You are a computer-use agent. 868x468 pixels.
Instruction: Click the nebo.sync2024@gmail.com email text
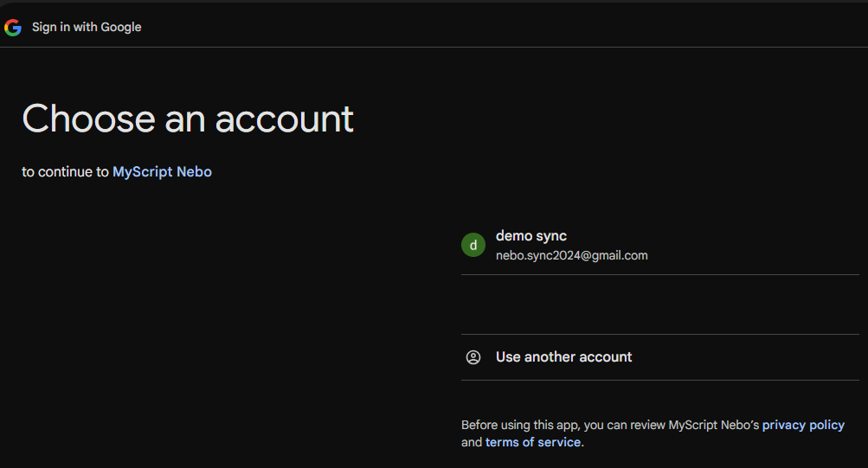point(571,255)
